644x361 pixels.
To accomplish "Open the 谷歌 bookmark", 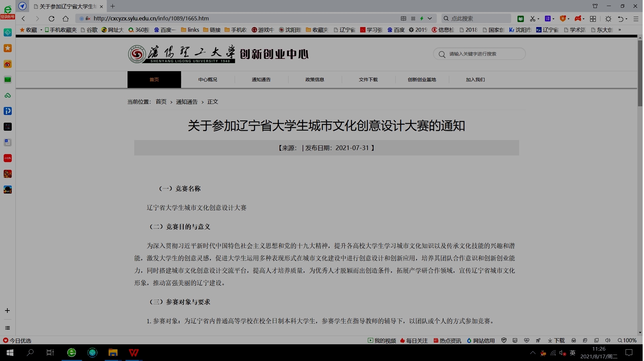I will tap(89, 30).
